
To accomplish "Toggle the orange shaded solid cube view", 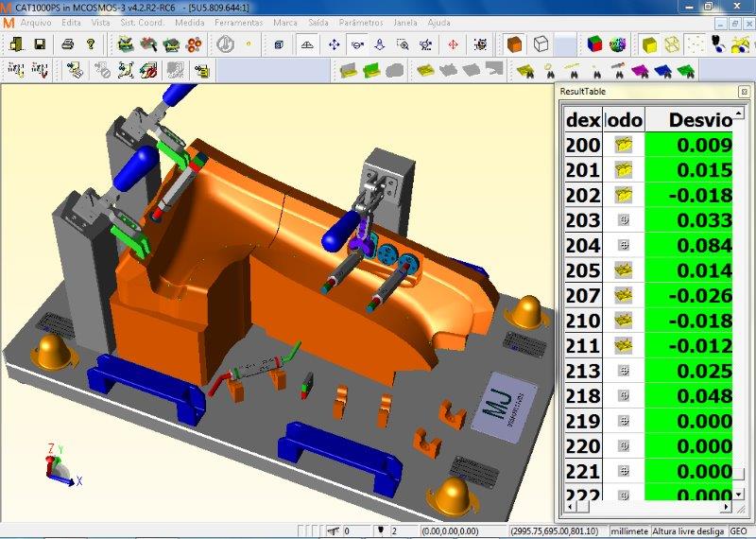I will (x=514, y=44).
